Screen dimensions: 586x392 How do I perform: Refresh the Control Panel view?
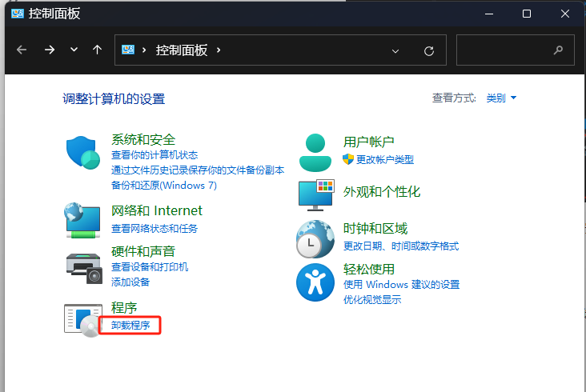(x=429, y=50)
